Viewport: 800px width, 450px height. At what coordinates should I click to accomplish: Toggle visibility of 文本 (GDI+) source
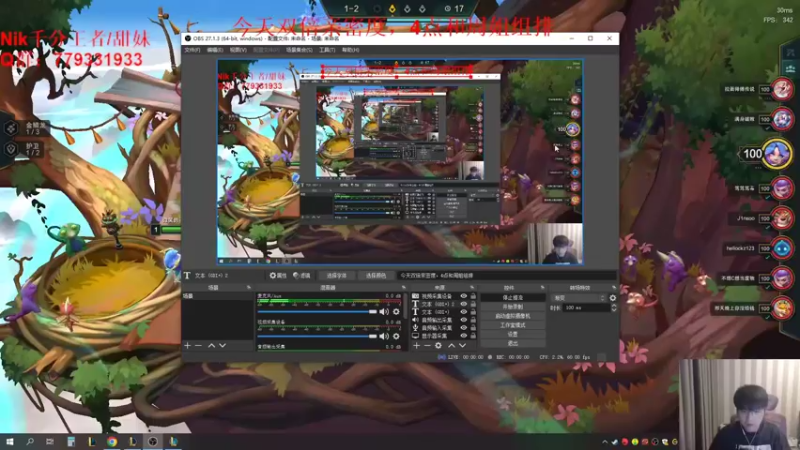click(x=464, y=312)
